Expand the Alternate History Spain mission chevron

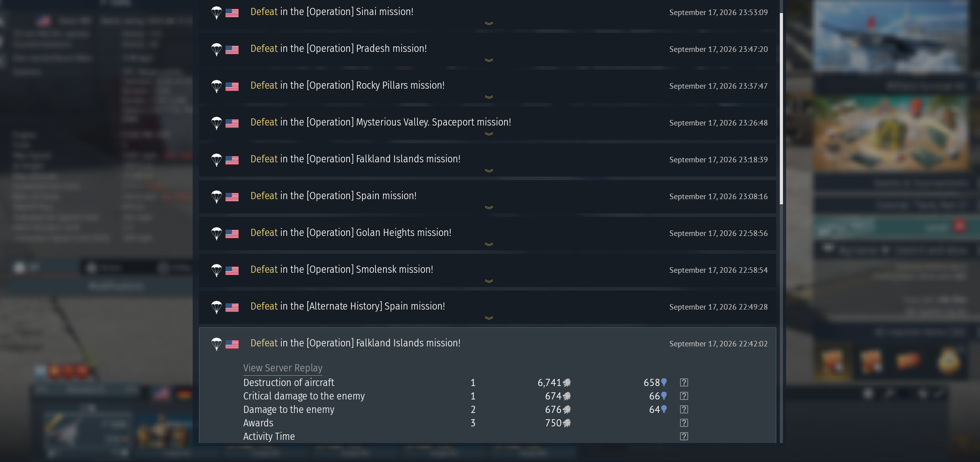(489, 318)
